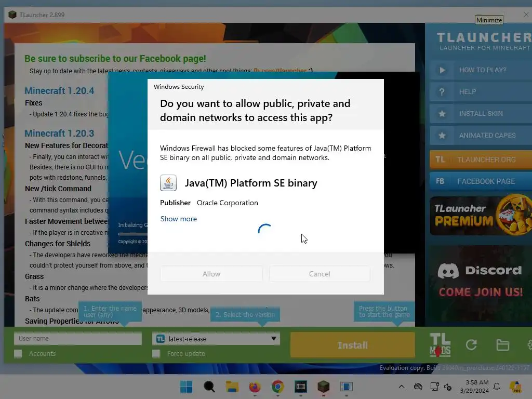The width and height of the screenshot is (532, 399).
Task: Open Google Chrome from the taskbar
Action: click(x=277, y=387)
